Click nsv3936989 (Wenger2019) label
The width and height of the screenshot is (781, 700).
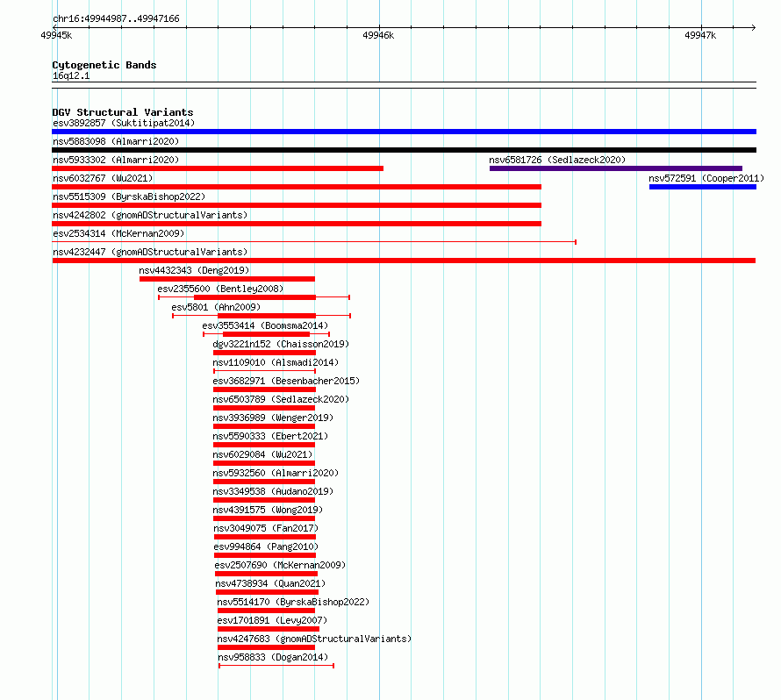coord(273,418)
